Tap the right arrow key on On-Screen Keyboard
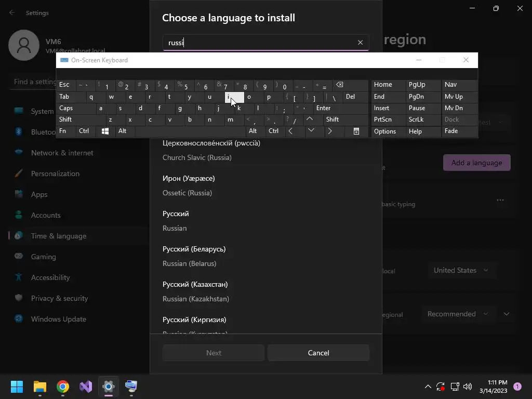The image size is (532, 399). 330,131
